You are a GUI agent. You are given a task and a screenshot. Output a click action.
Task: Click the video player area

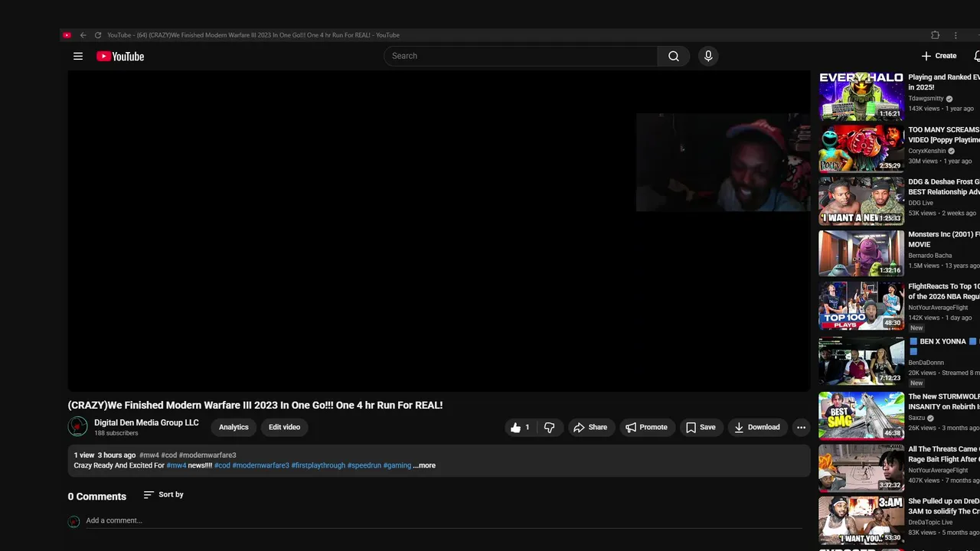tap(439, 231)
